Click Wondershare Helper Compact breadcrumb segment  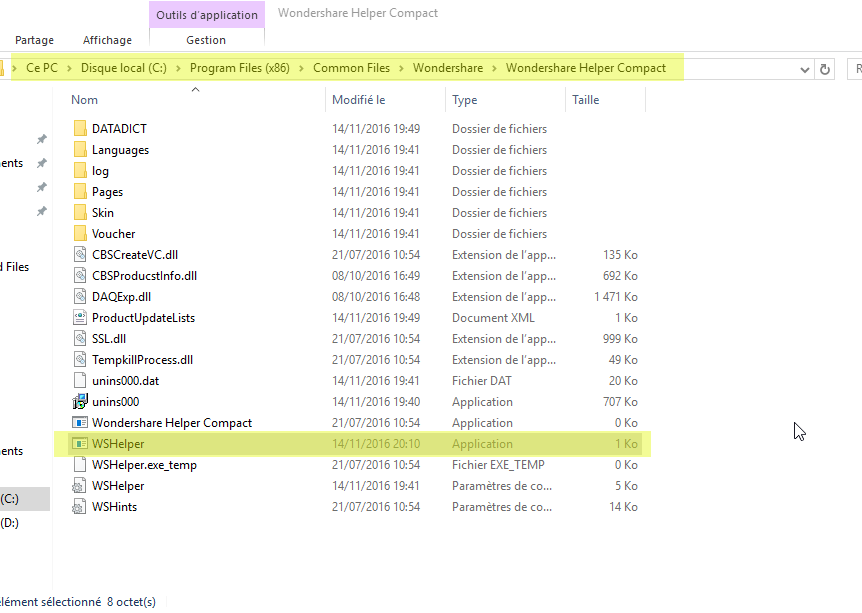tap(585, 68)
